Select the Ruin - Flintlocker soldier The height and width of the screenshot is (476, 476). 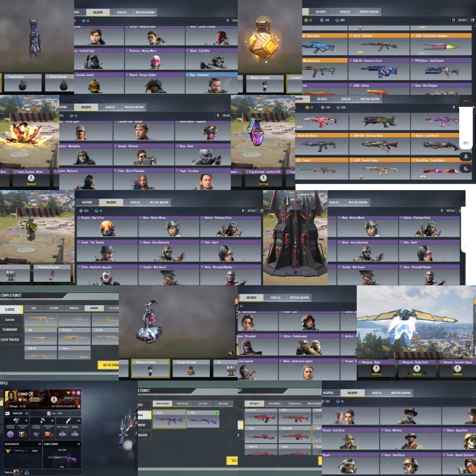click(x=211, y=83)
